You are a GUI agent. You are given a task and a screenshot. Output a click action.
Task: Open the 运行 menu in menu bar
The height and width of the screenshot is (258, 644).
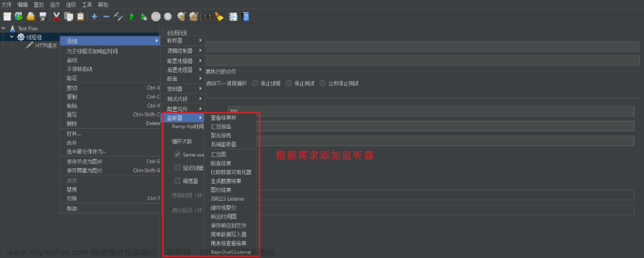pos(55,5)
